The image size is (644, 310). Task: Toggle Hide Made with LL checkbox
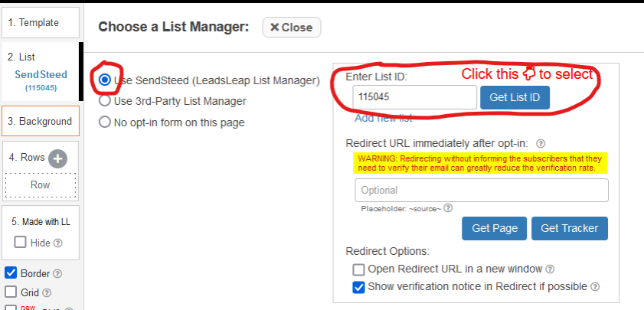coord(20,242)
